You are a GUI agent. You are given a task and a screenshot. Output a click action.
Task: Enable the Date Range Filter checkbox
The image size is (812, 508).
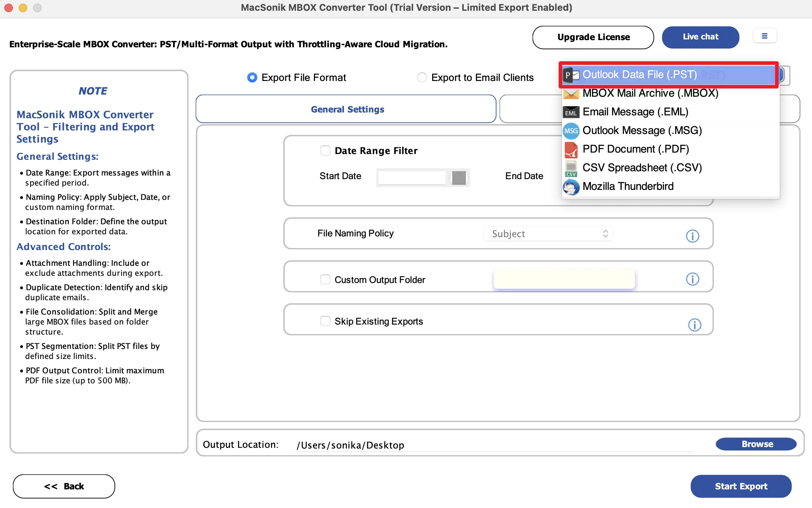pyautogui.click(x=325, y=150)
